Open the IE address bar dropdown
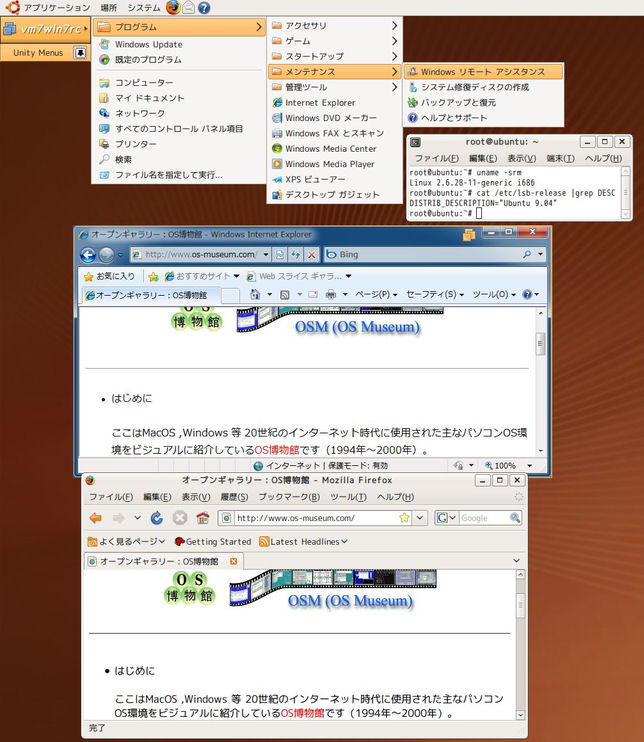Image resolution: width=644 pixels, height=742 pixels. [x=266, y=255]
